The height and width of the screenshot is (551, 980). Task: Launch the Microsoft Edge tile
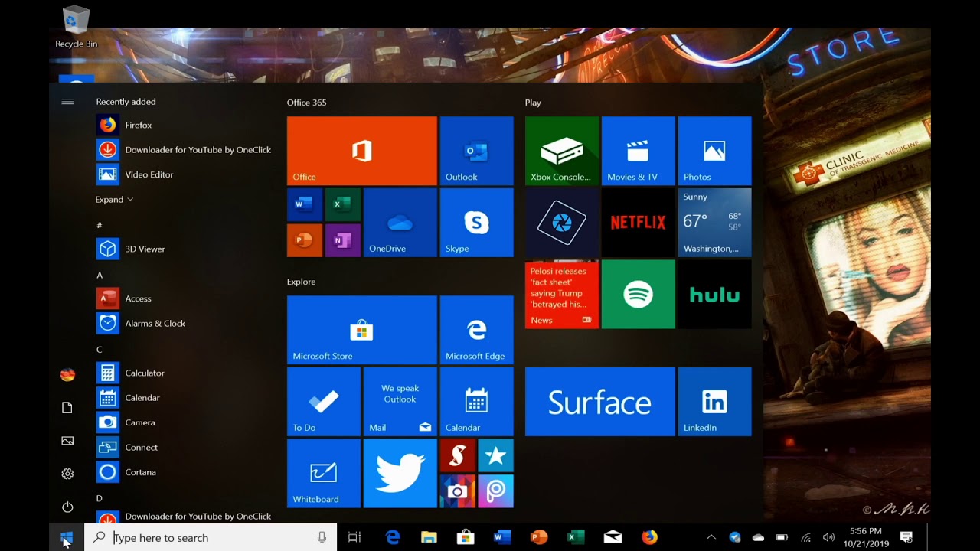pos(476,330)
